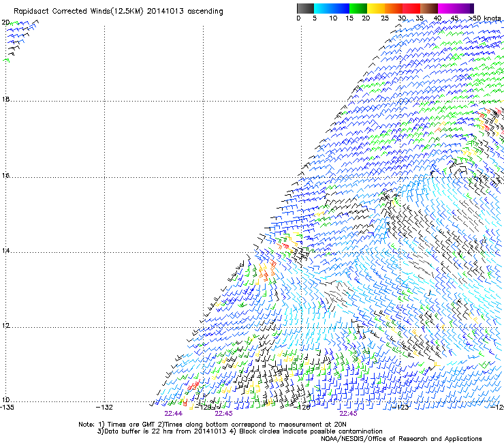Click the magenta 40-45 knots legend color
504x443 pixels.
(x=447, y=8)
